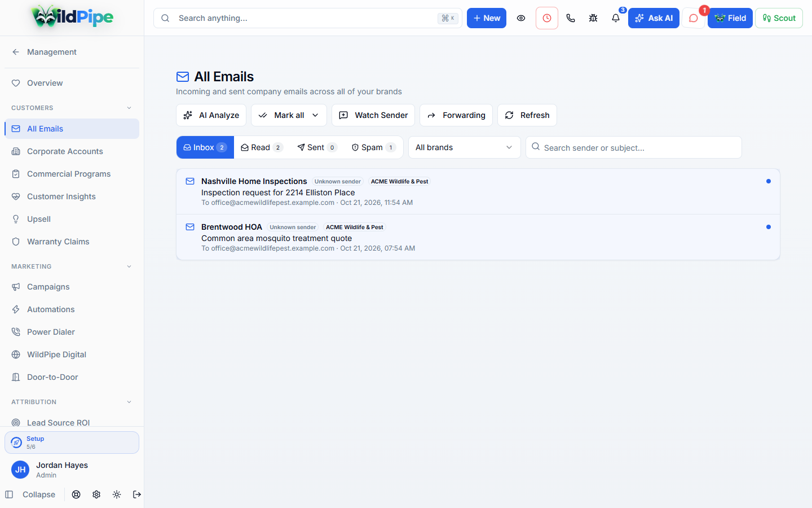
Task: Open Corporate Accounts
Action: 72,151
